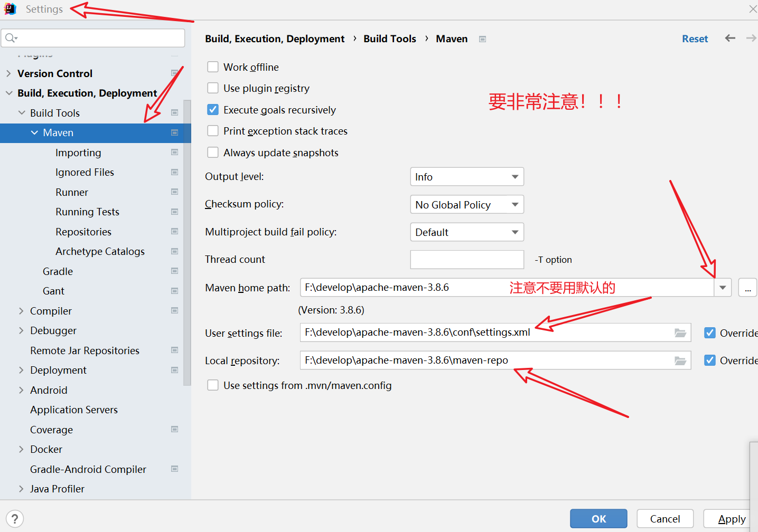758x532 pixels.
Task: Open Remote Jar Repositories page
Action: [x=85, y=350]
